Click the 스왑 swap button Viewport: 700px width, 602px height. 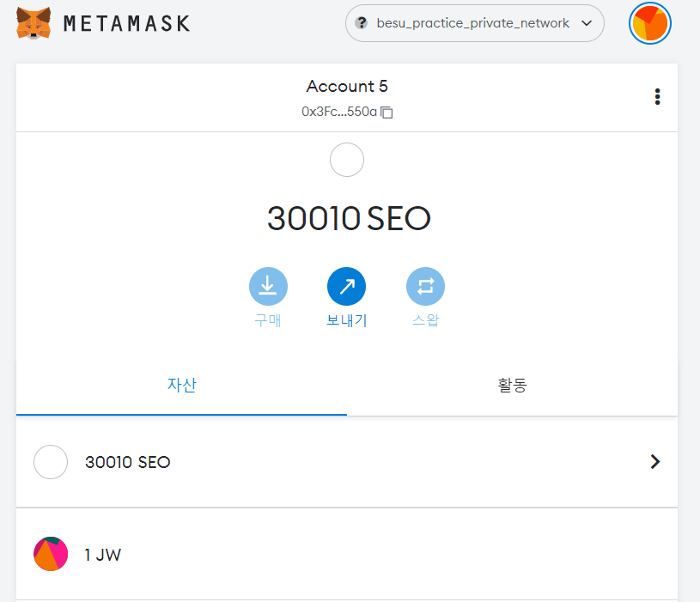click(x=425, y=287)
